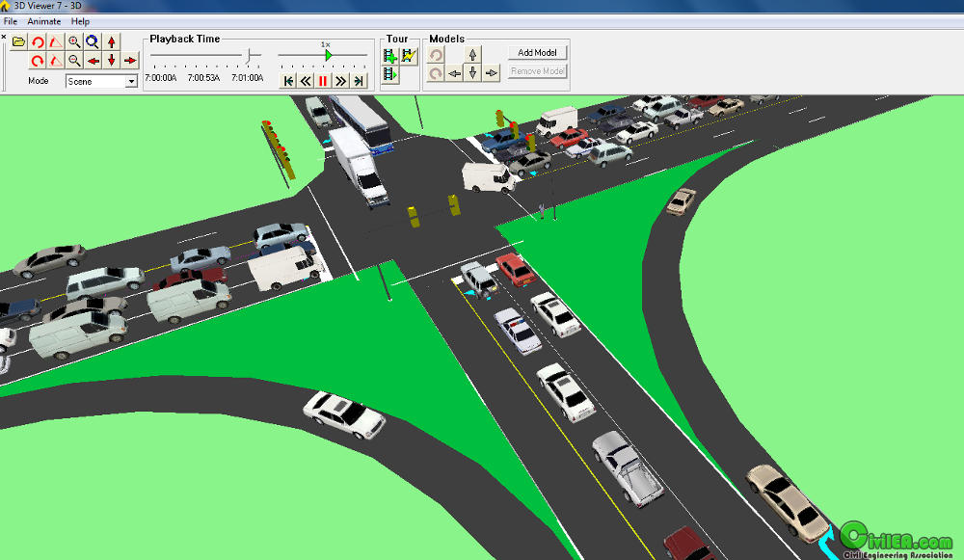This screenshot has width=964, height=560.
Task: Move the selected model upward
Action: 473,54
